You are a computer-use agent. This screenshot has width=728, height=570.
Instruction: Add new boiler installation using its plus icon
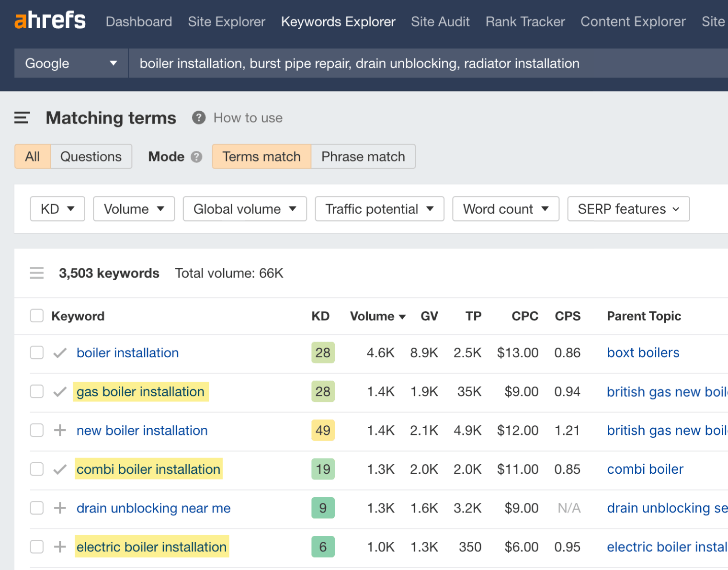tap(59, 430)
